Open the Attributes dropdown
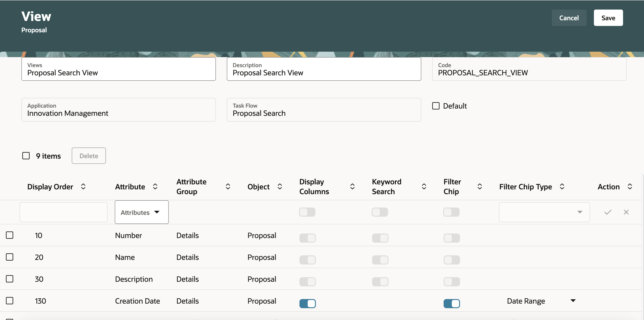This screenshot has width=644, height=320. click(x=141, y=212)
